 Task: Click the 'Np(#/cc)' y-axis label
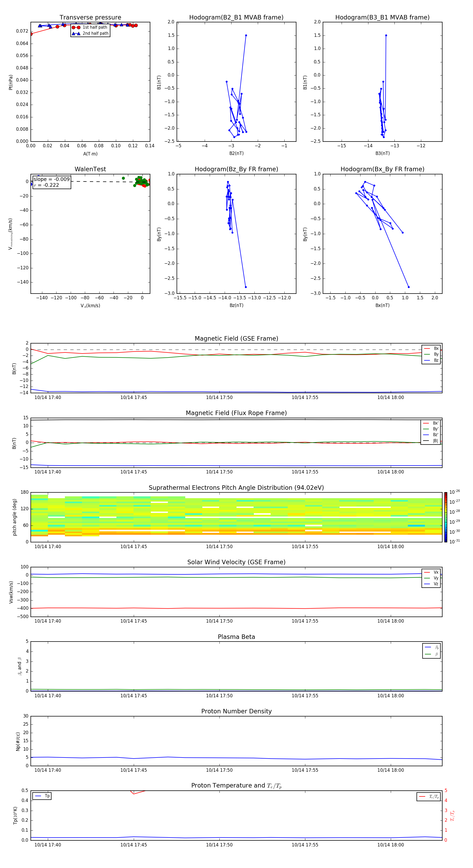click(18, 741)
